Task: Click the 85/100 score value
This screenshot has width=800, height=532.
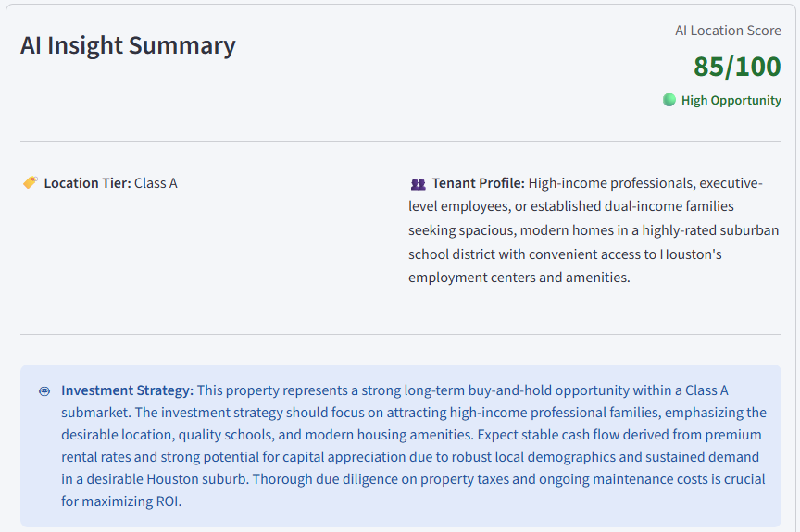Action: click(737, 67)
